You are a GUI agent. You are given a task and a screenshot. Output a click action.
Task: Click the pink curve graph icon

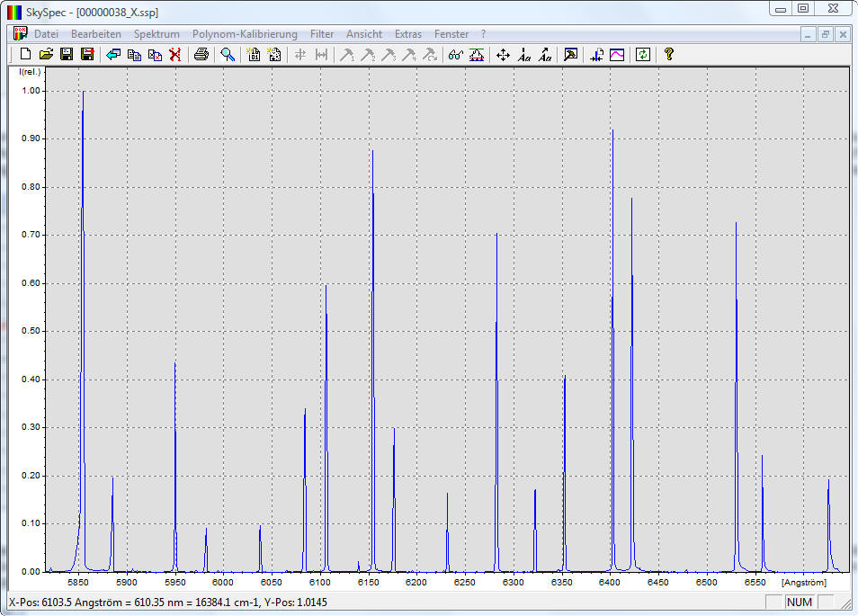tap(617, 54)
